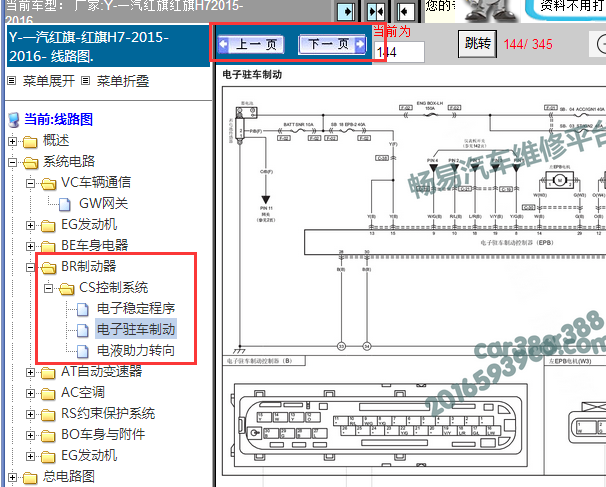Expand the AT自动变速器 node
The width and height of the screenshot is (606, 487).
point(31,372)
